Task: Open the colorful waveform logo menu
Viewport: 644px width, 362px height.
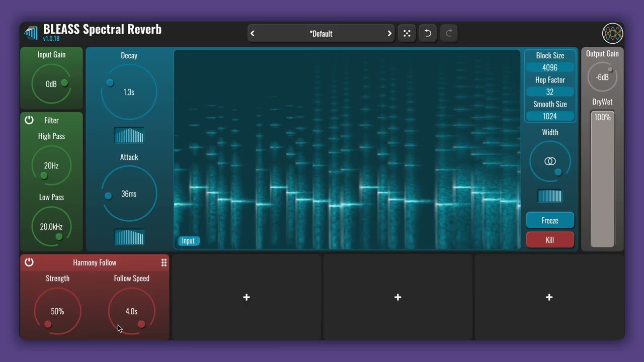Action: (612, 34)
